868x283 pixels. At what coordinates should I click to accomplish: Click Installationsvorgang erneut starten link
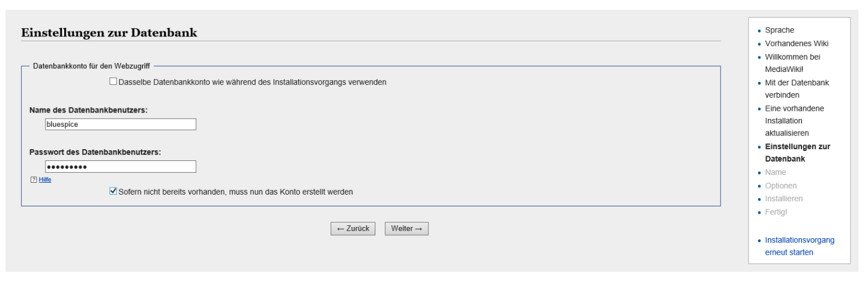pos(800,246)
